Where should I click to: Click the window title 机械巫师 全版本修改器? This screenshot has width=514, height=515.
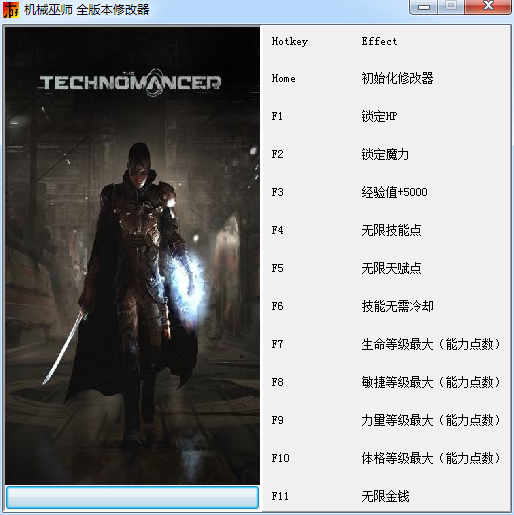(x=86, y=10)
